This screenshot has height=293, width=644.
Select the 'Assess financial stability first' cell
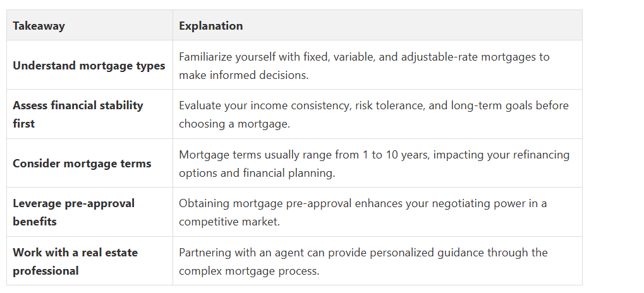pyautogui.click(x=90, y=114)
